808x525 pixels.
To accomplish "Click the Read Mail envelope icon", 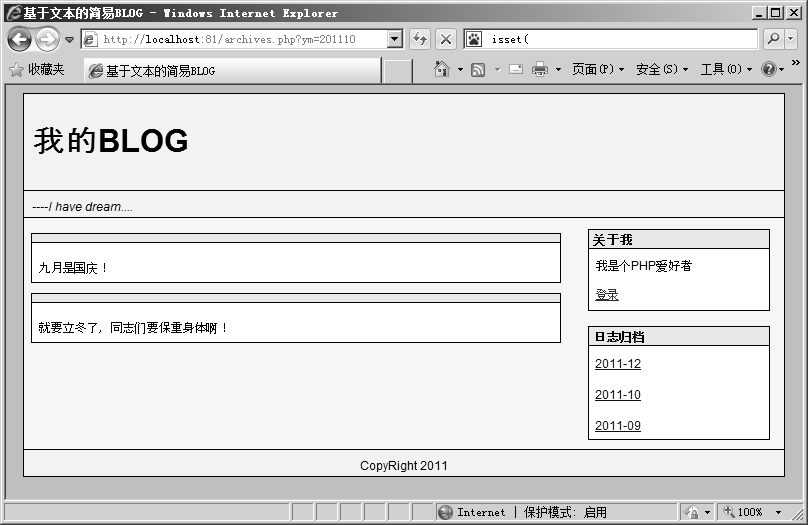I will [x=516, y=70].
